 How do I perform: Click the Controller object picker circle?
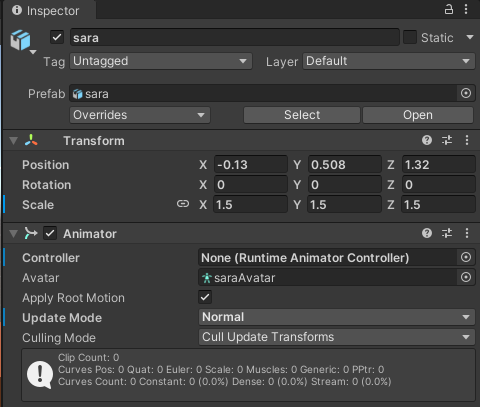click(x=466, y=257)
